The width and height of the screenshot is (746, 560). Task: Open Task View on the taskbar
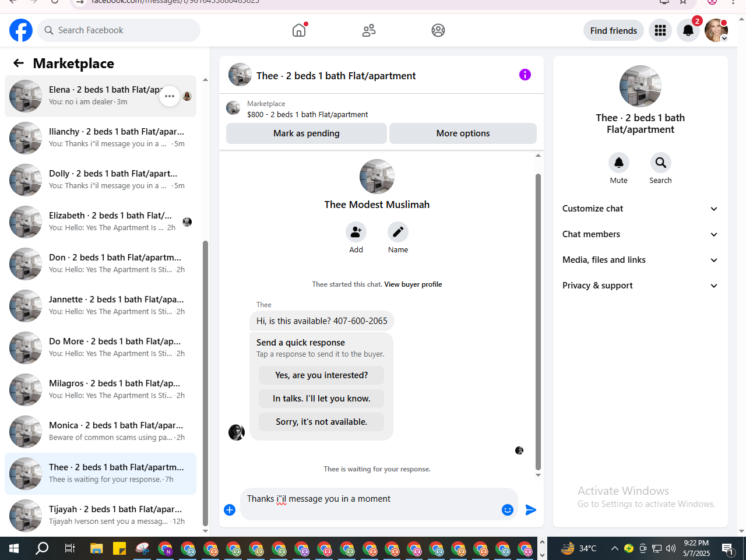point(69,548)
